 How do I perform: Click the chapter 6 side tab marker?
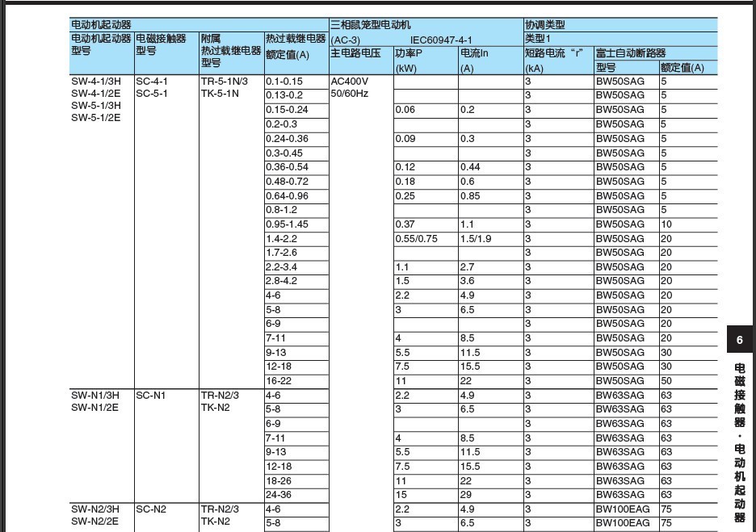[738, 340]
